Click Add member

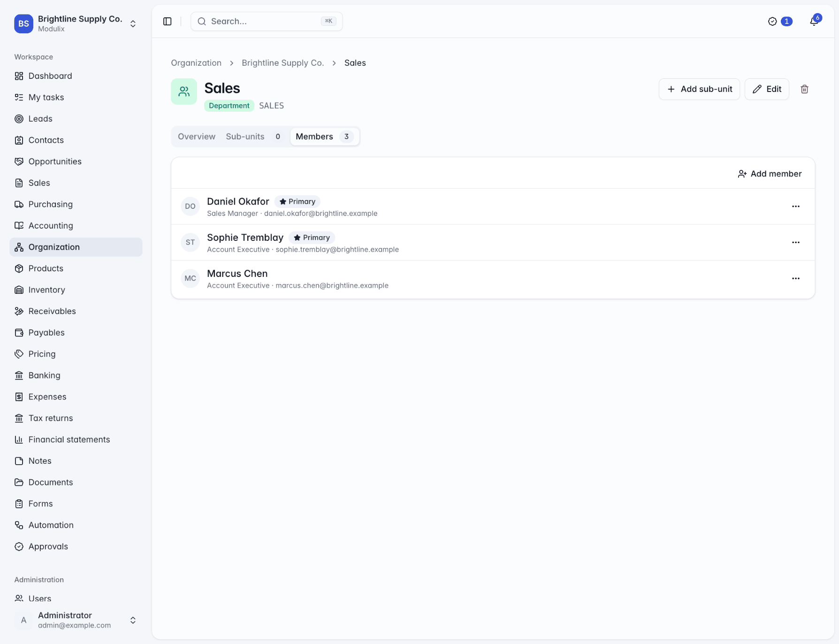[770, 174]
